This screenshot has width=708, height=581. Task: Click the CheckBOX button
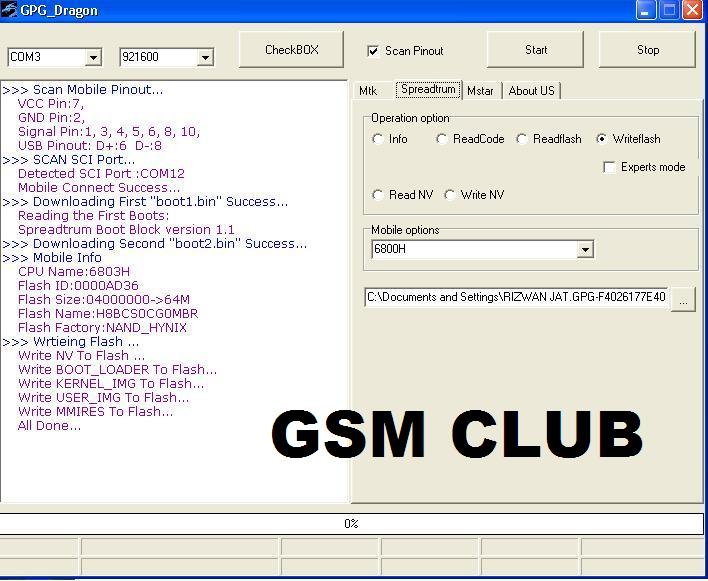[x=291, y=50]
